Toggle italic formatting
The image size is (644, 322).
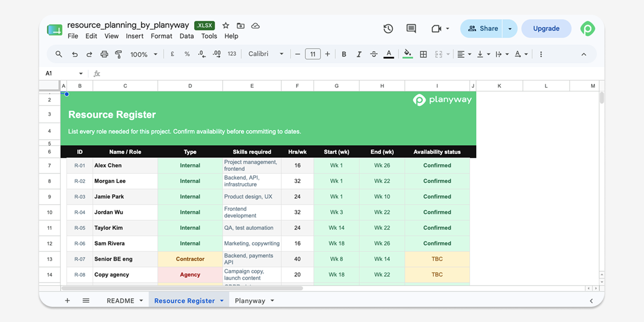[x=359, y=54]
